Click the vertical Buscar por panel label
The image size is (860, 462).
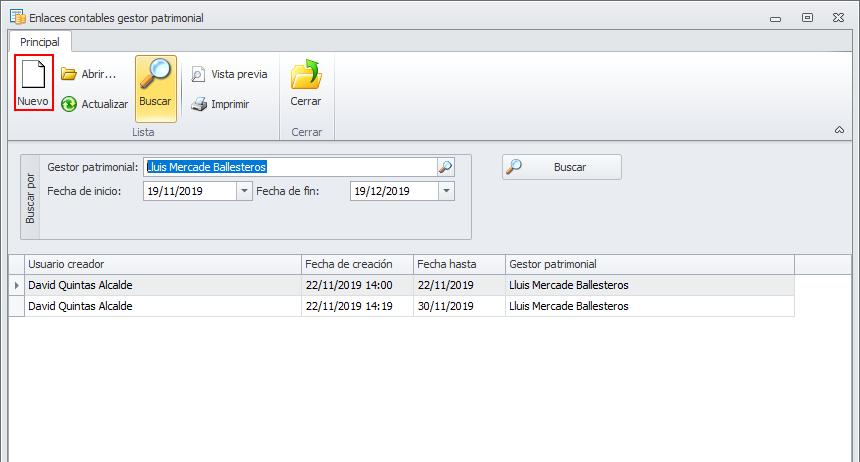click(30, 198)
